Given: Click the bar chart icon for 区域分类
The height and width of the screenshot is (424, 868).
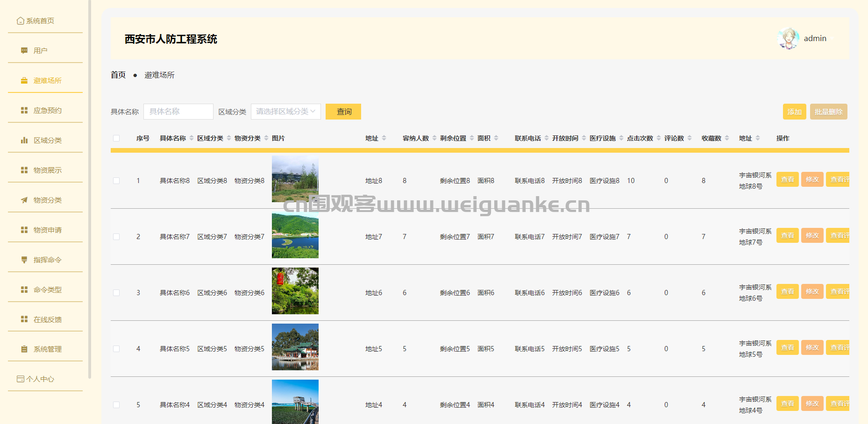Looking at the screenshot, I should 24,140.
